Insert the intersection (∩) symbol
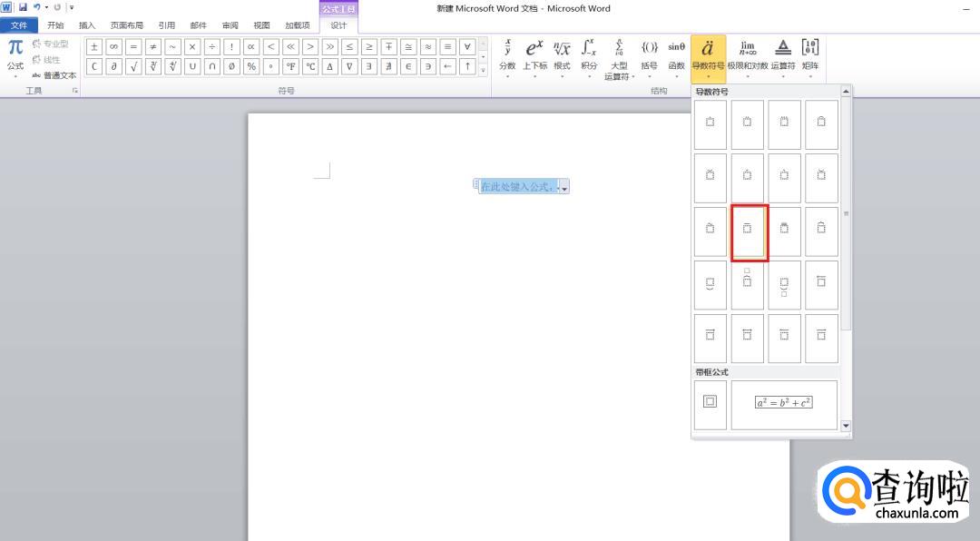 [x=211, y=66]
